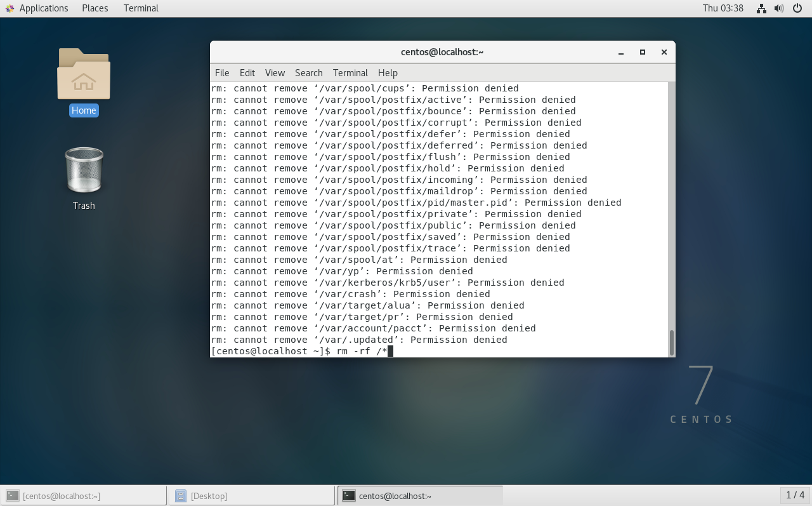812x506 pixels.
Task: Click line '/var/.updated': Permission denied
Action: coord(359,340)
